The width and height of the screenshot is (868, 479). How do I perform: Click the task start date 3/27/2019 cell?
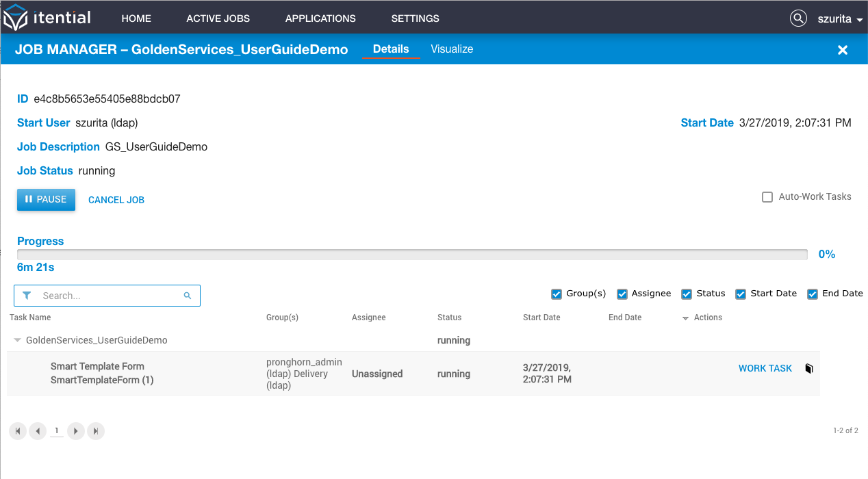click(x=547, y=374)
